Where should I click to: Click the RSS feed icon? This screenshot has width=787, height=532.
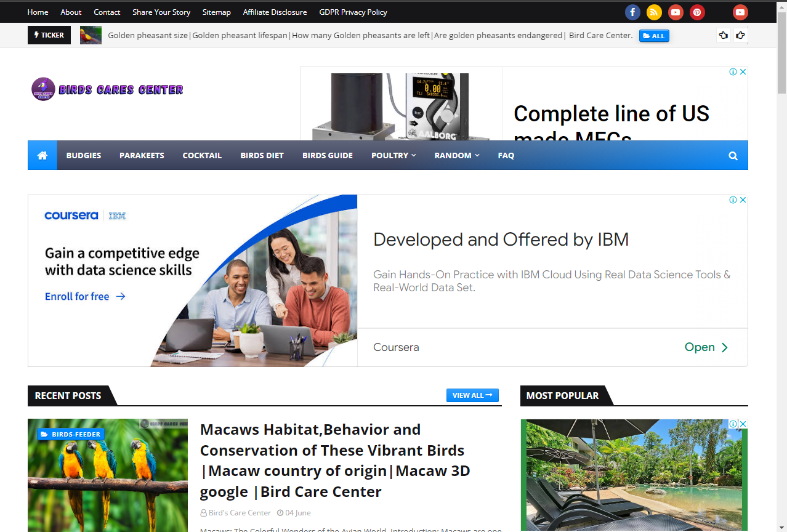tap(654, 12)
